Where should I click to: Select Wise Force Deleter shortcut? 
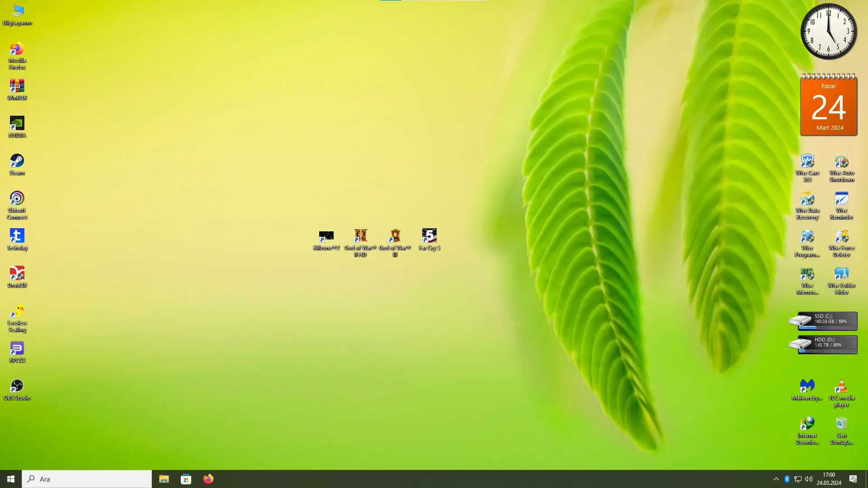pos(842,243)
